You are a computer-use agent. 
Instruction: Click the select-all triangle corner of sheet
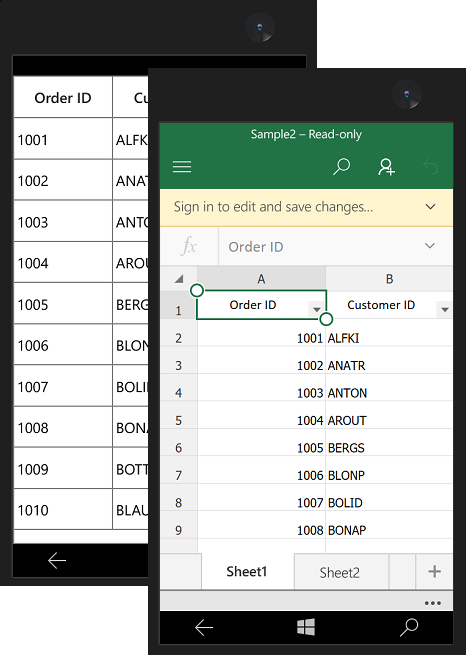click(x=179, y=279)
